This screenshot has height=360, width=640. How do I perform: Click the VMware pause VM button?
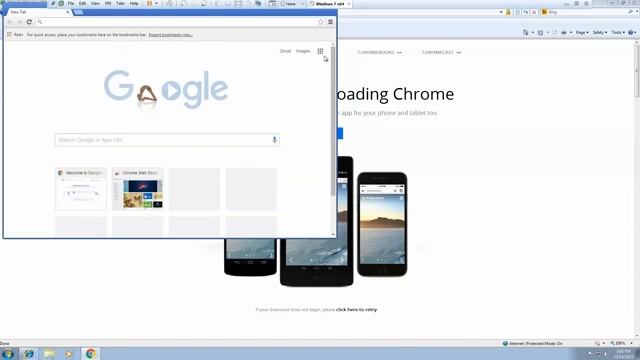149,3
